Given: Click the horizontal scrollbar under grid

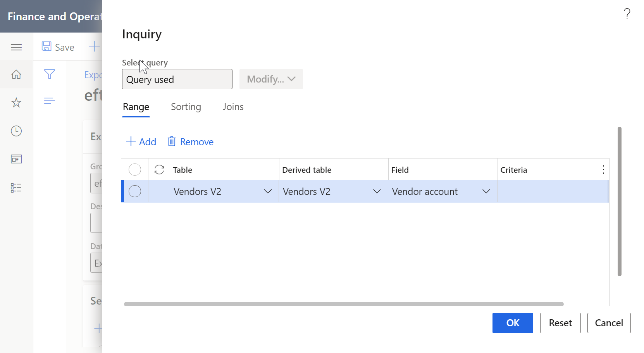Looking at the screenshot, I should (344, 304).
